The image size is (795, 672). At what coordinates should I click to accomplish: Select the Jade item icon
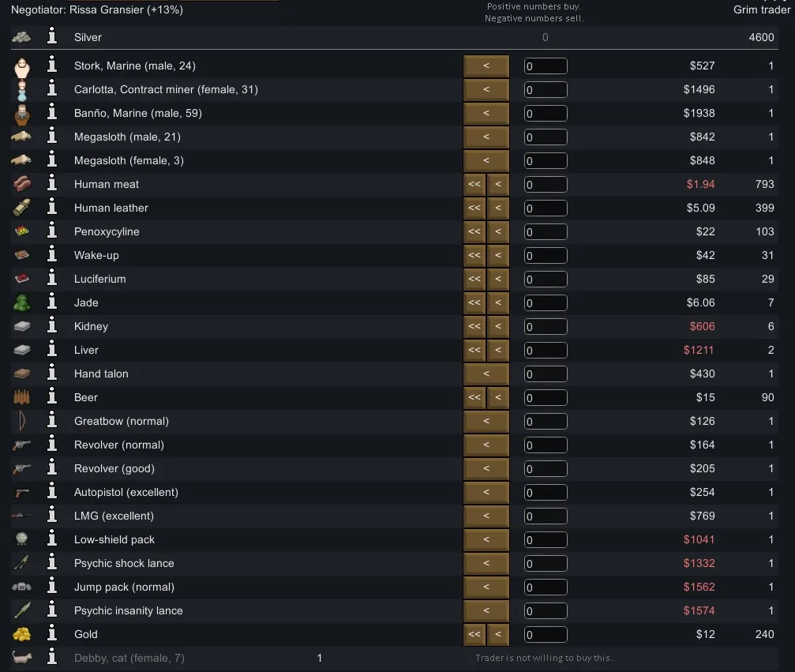[x=21, y=302]
